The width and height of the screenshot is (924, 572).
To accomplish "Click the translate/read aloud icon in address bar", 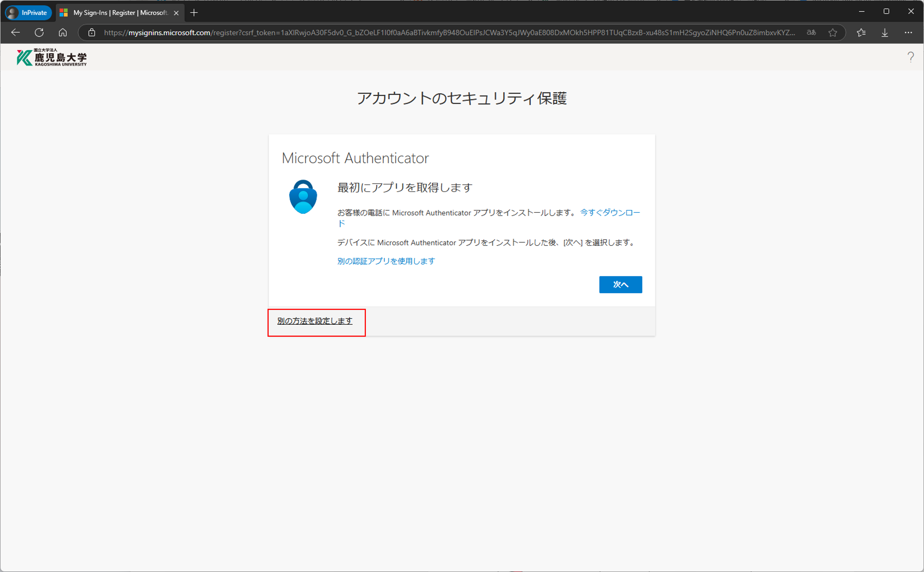I will pos(811,33).
